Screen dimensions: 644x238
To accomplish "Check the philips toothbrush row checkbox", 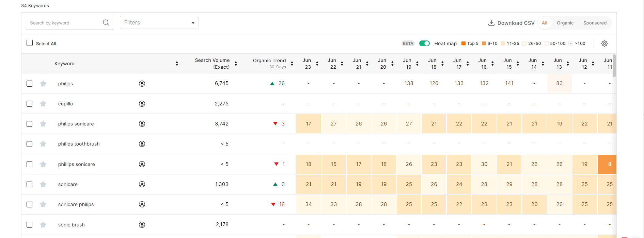I will click(30, 144).
